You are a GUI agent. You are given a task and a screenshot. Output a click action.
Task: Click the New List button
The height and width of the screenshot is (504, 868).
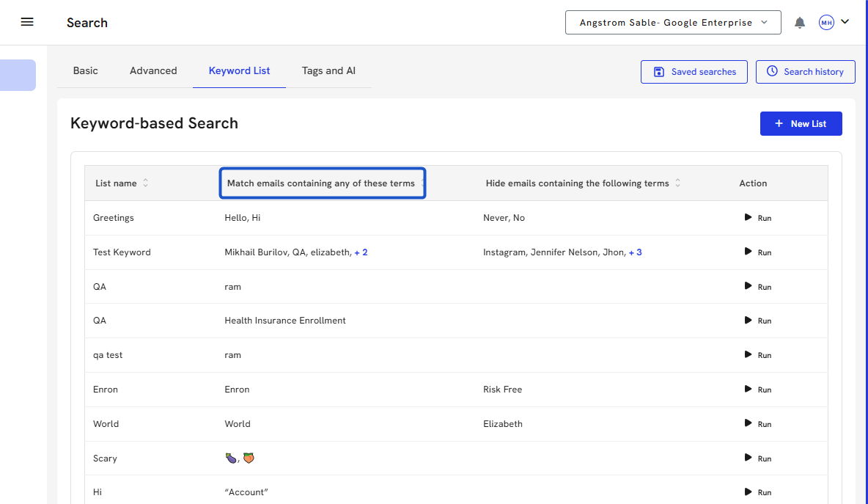click(801, 124)
